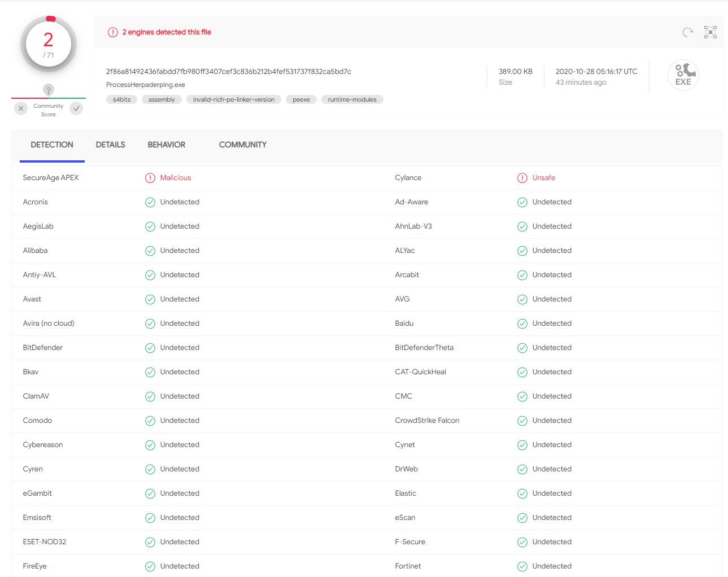Click the 2020-10-28 05:16:17 UTC timestamp
The width and height of the screenshot is (728, 577).
pyautogui.click(x=596, y=72)
